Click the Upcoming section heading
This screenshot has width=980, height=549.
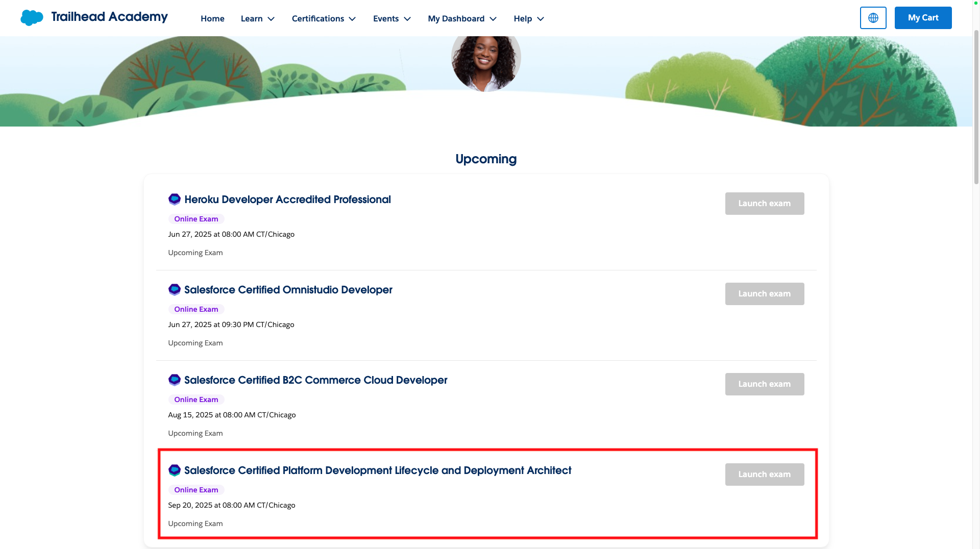(x=486, y=159)
